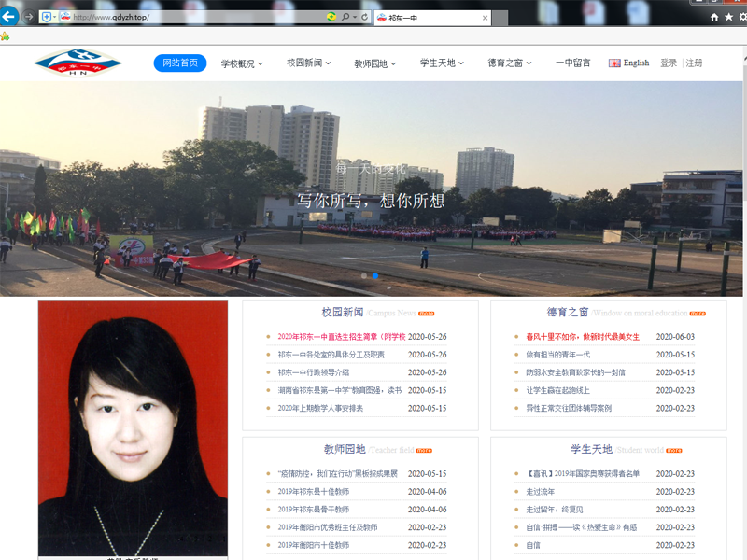Screen dimensions: 747x560
Task: Click more button beside 德育之窗 heading
Action: tap(698, 314)
